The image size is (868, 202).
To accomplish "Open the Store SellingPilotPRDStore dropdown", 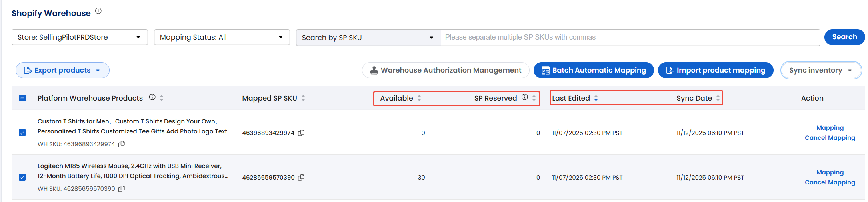I will [80, 37].
